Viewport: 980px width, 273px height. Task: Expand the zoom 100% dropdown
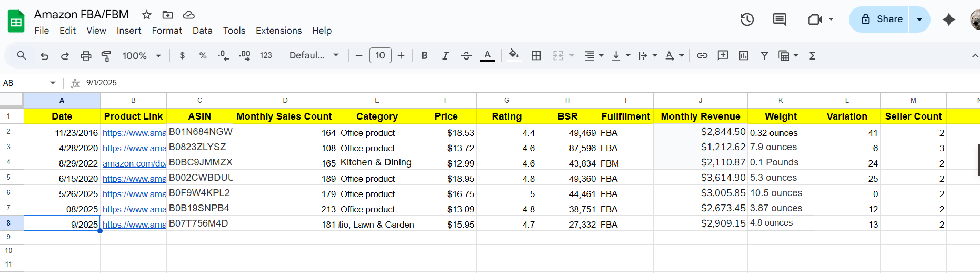142,56
